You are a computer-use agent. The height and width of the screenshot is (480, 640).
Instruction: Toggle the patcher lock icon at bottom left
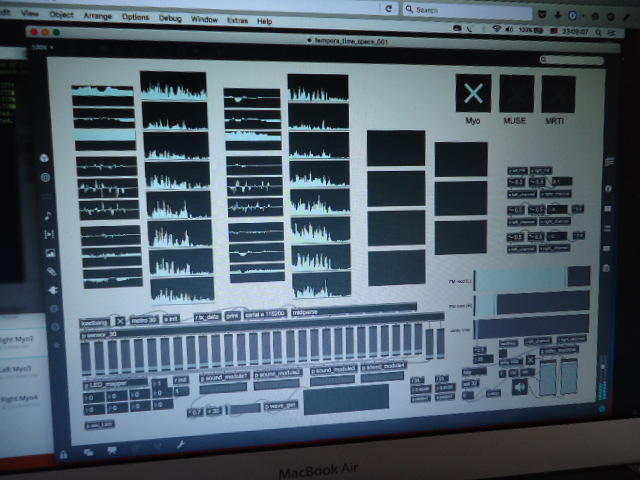63,454
